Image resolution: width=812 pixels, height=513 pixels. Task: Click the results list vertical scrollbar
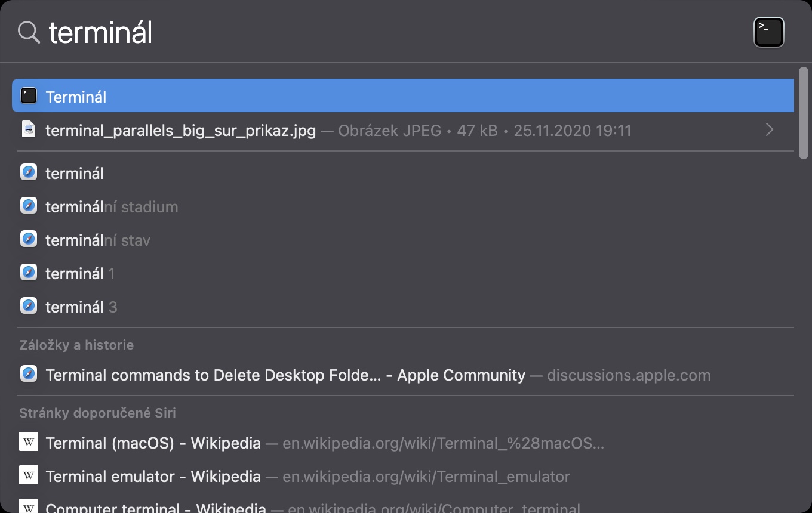click(x=803, y=113)
